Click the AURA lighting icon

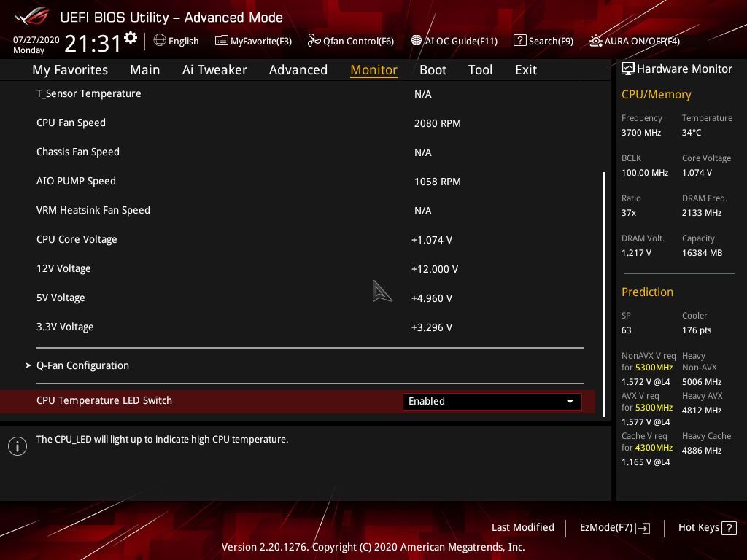(595, 41)
